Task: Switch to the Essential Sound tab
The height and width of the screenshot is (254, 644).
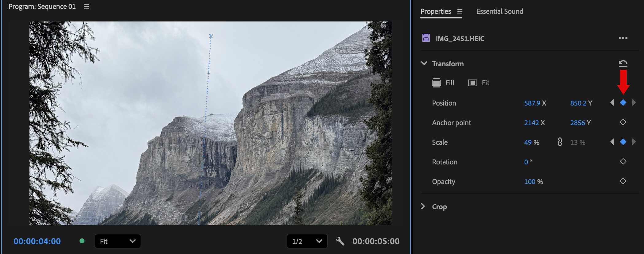Action: tap(499, 11)
